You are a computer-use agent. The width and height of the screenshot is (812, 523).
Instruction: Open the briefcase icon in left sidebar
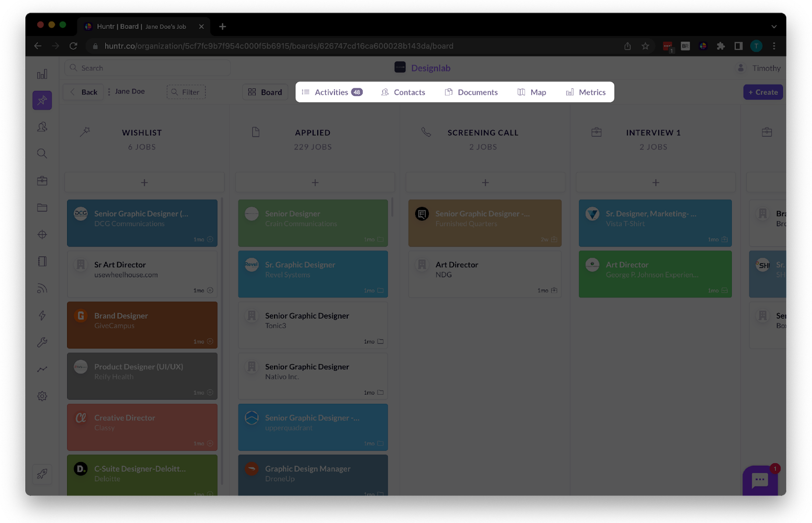(42, 181)
